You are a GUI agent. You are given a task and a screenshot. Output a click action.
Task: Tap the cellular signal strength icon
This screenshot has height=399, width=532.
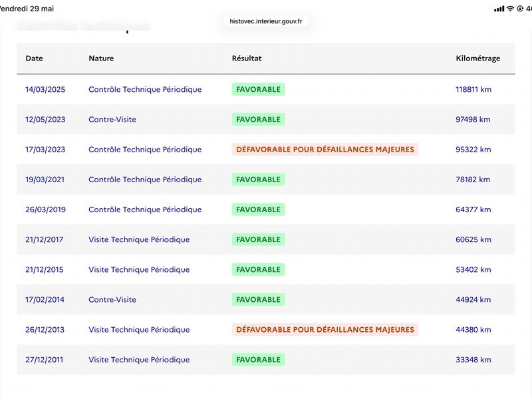tap(499, 9)
